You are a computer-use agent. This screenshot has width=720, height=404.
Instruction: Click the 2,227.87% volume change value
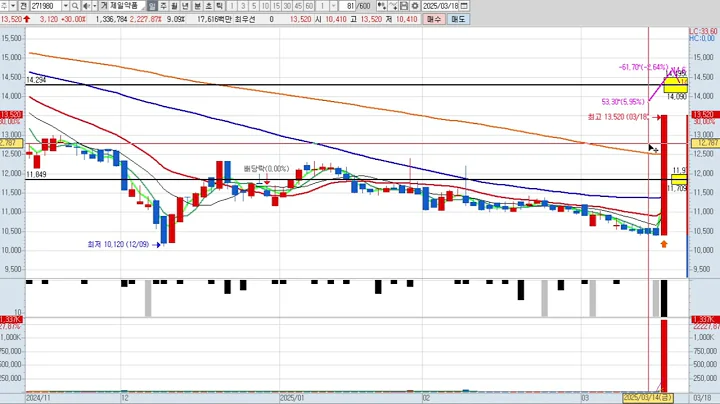tap(145, 19)
